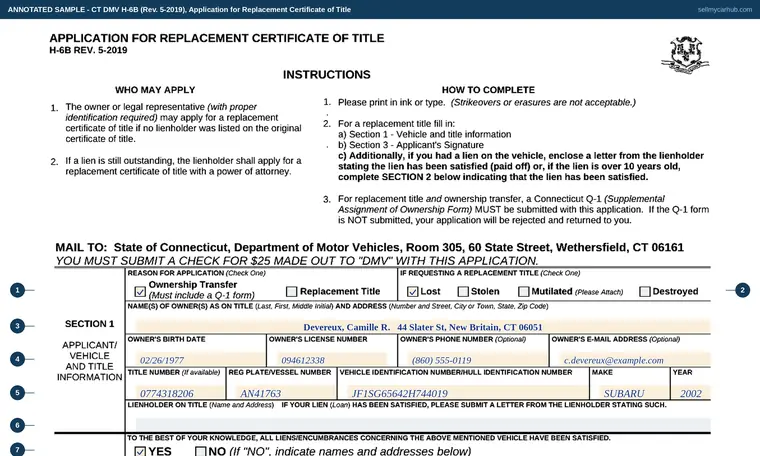Check the Ownership Transfer checkbox
This screenshot has height=456, width=760.
point(140,291)
